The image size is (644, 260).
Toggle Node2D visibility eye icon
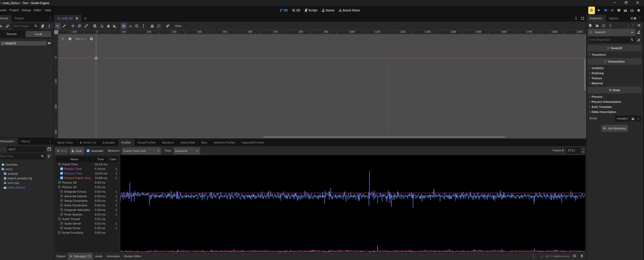49,43
